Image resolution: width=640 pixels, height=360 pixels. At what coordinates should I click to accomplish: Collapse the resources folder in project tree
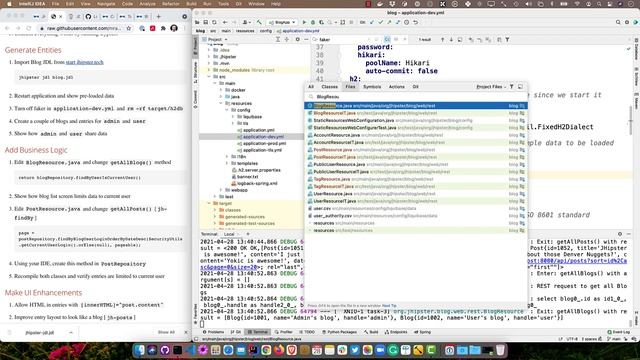[221, 103]
